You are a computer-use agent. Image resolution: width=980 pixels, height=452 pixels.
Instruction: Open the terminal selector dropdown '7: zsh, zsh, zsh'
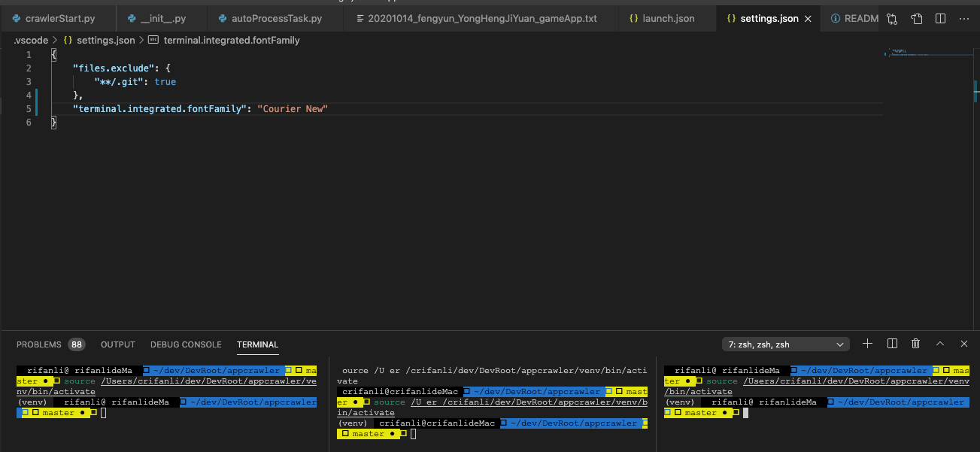tap(785, 344)
